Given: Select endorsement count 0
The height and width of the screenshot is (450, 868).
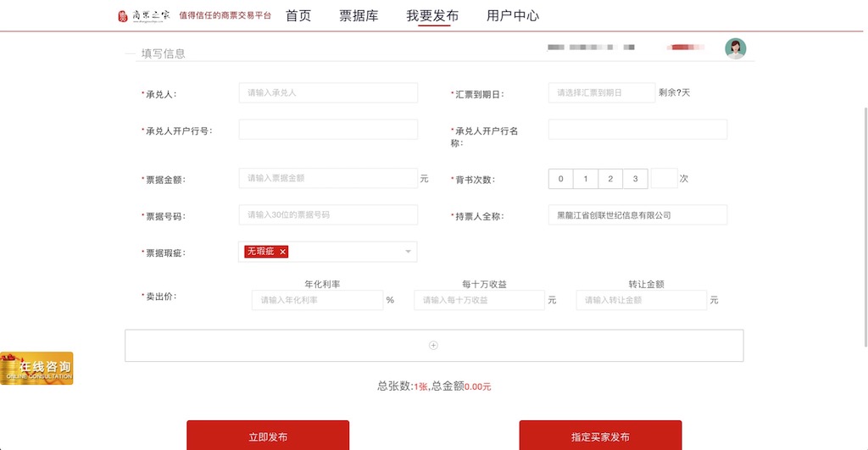Looking at the screenshot, I should [560, 179].
